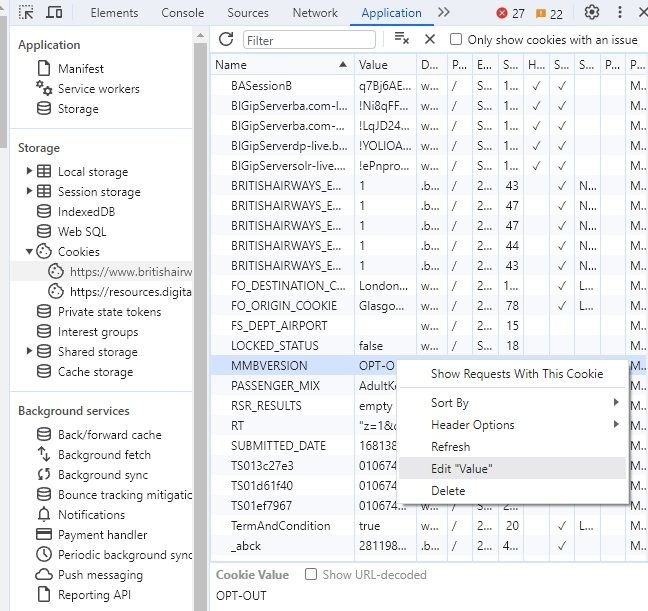This screenshot has width=648, height=611.
Task: Click the cookie Filter input field
Action: [x=309, y=40]
